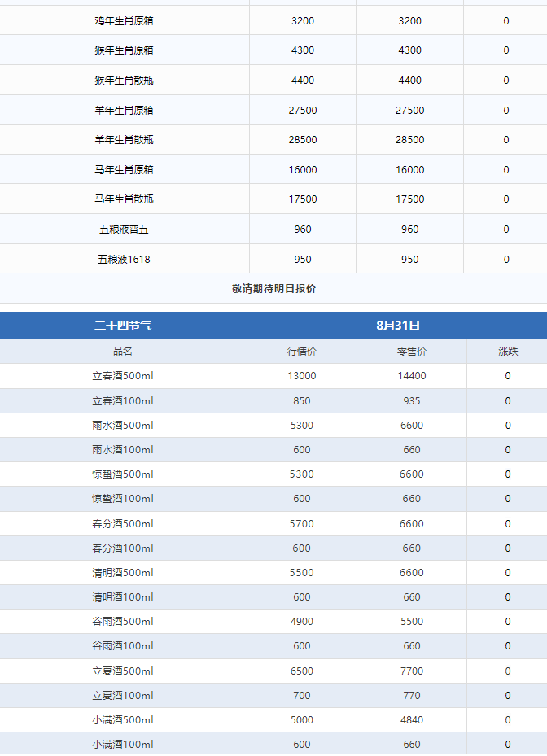Click the 五粮液普五 product name

tap(124, 229)
